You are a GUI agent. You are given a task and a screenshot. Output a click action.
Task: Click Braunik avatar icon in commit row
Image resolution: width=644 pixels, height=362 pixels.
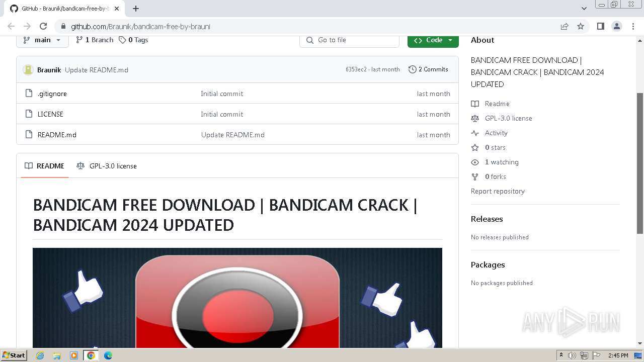[x=28, y=70]
